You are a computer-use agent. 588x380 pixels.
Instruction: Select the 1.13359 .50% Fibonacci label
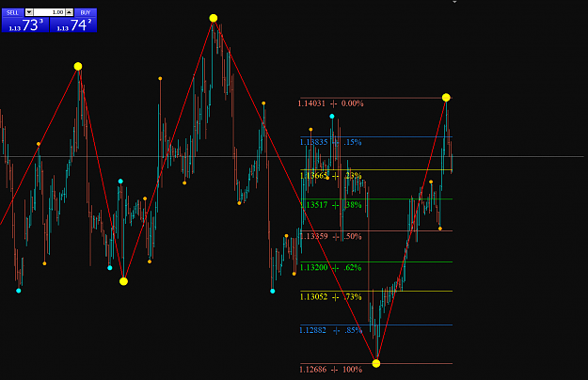point(330,236)
